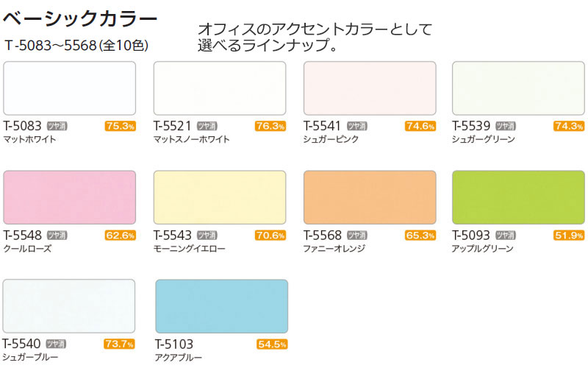The width and height of the screenshot is (588, 368).
Task: Click the ツヤ消 badge beside T-5540
Action: (x=56, y=344)
